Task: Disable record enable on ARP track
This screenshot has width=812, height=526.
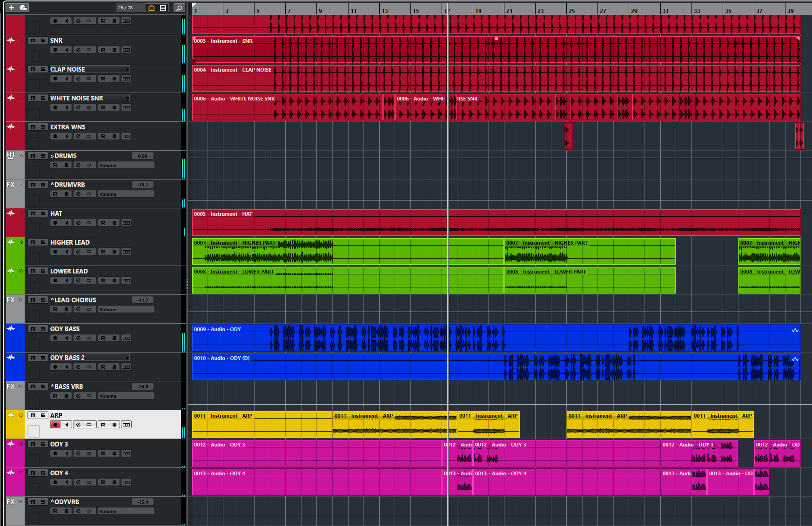Action: tap(55, 425)
